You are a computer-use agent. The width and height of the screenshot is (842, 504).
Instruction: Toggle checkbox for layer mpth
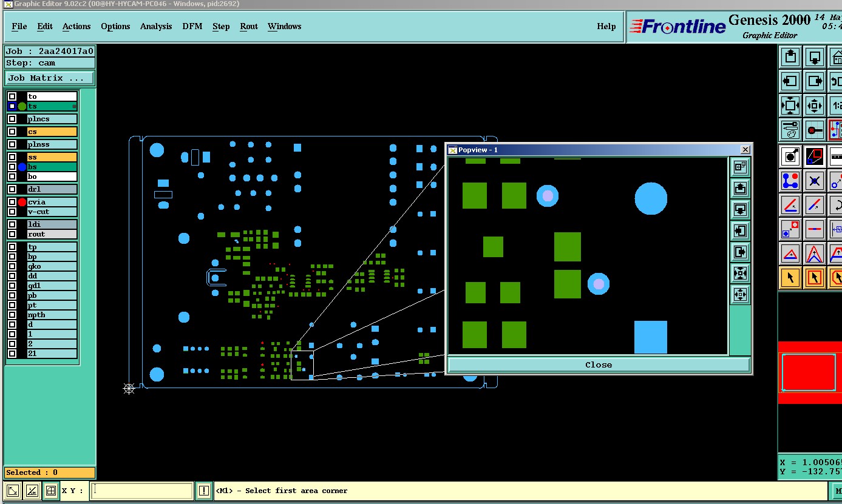(x=12, y=315)
